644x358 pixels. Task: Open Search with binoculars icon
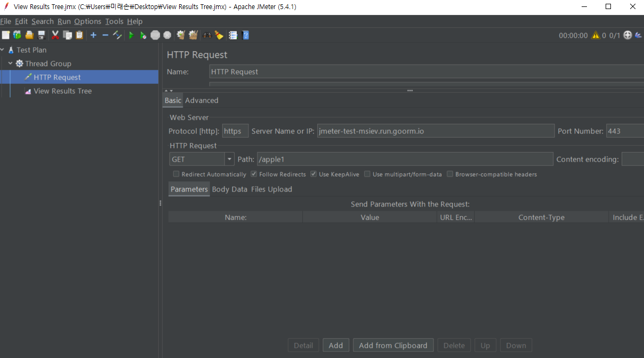pyautogui.click(x=207, y=35)
